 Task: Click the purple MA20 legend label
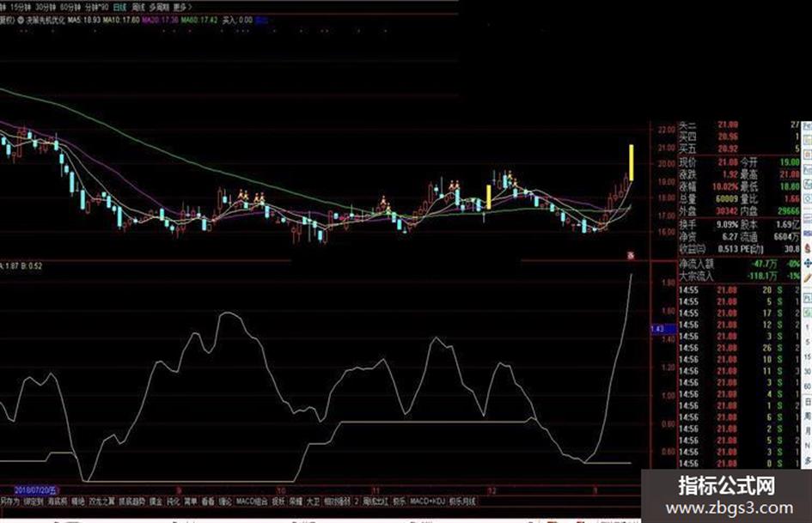(x=160, y=21)
